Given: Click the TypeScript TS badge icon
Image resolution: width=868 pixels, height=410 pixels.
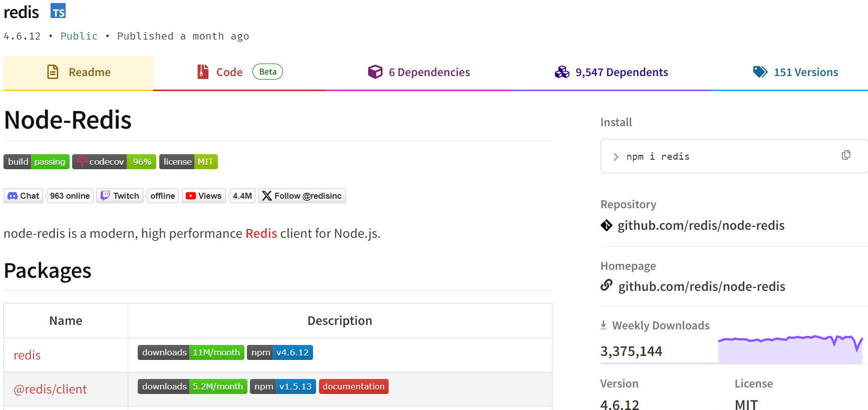Looking at the screenshot, I should (x=58, y=11).
